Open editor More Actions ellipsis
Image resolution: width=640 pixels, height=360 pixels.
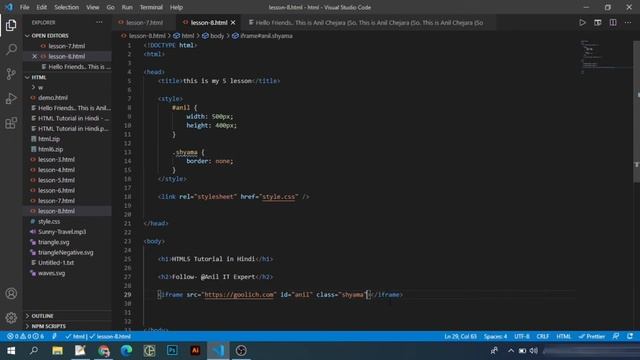point(628,22)
